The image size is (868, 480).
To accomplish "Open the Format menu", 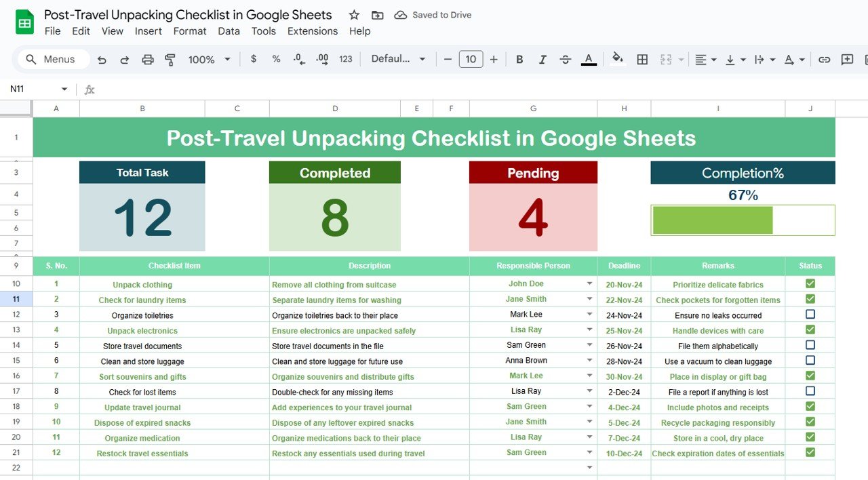I will pos(190,31).
